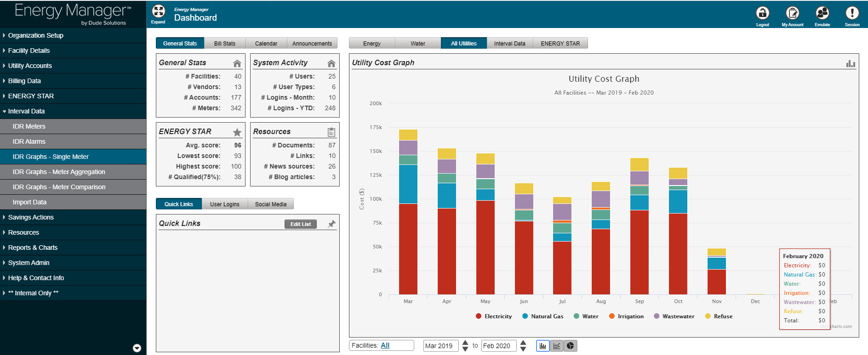
Task: Collapse sidebar with the round arrow button
Action: [x=137, y=348]
